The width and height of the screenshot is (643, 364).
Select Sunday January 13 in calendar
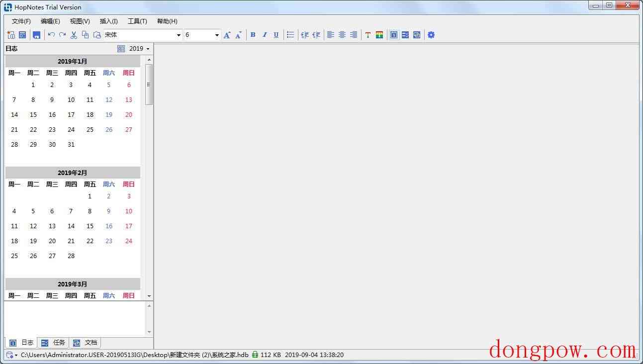129,100
